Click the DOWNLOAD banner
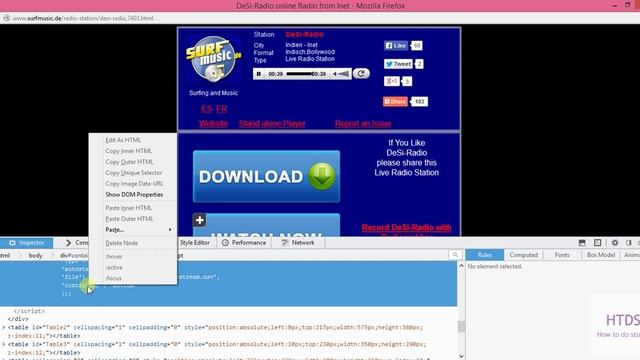The width and height of the screenshot is (640, 360). pos(266,176)
